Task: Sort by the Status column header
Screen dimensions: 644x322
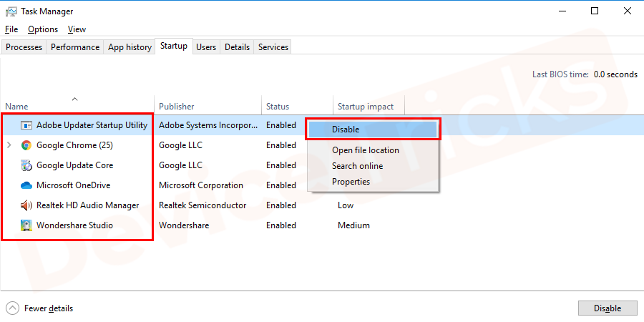Action: [297, 107]
